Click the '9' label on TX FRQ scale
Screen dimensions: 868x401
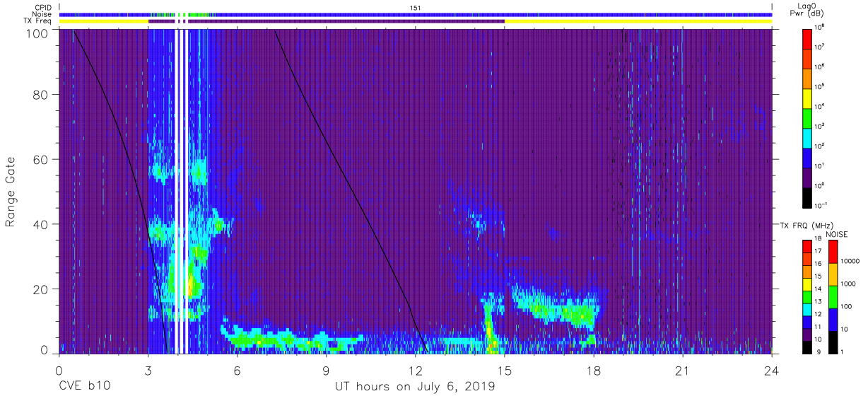819,351
